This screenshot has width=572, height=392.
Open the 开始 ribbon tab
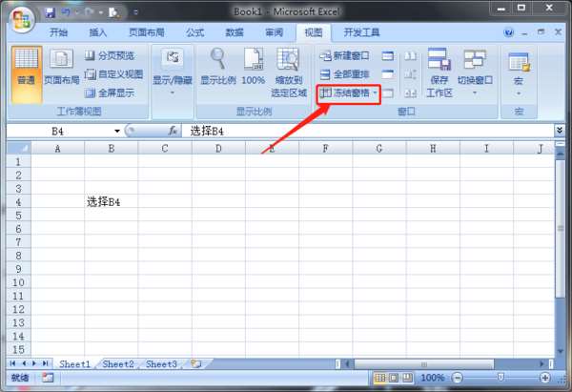[58, 32]
